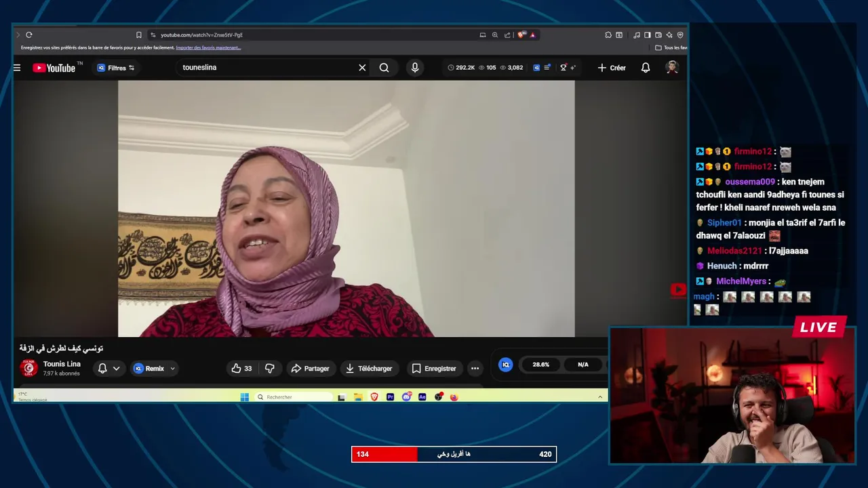This screenshot has height=488, width=868.
Task: Open the three-dot more actions menu
Action: click(x=475, y=369)
